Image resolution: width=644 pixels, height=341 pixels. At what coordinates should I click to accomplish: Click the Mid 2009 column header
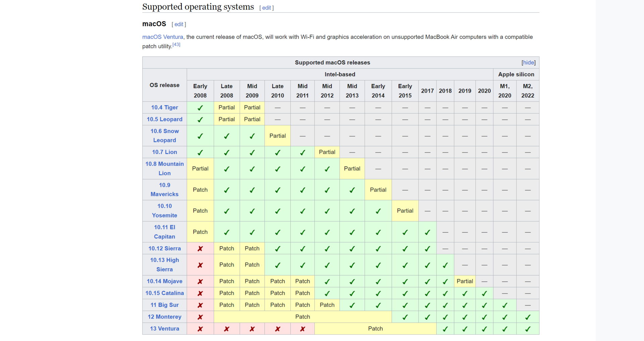pos(252,91)
